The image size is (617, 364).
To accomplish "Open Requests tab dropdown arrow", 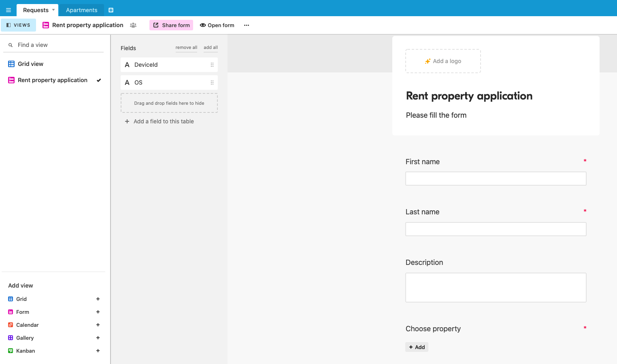I will 53,10.
